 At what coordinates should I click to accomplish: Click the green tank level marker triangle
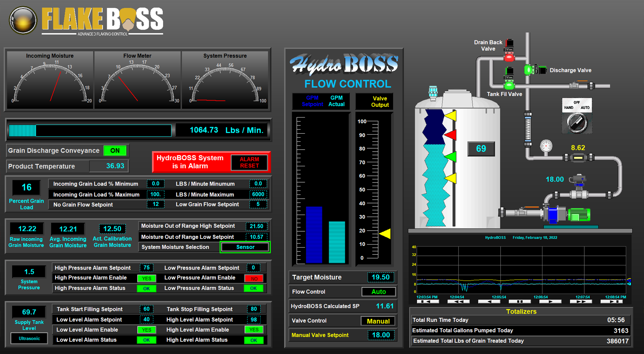pos(450,157)
